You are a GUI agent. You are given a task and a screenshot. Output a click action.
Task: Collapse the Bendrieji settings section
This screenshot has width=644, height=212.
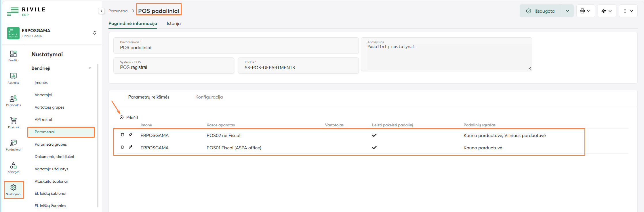90,68
